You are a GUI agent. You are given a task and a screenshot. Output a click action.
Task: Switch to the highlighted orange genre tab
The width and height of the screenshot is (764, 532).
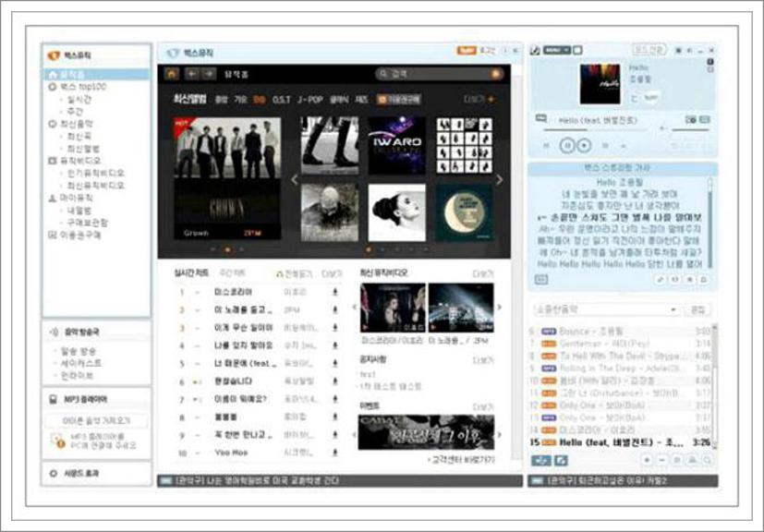click(x=260, y=100)
